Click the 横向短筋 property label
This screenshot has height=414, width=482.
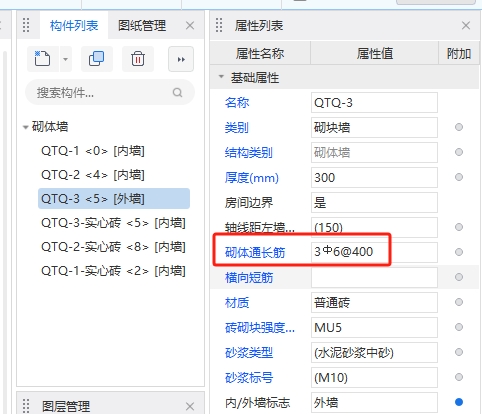point(249,278)
